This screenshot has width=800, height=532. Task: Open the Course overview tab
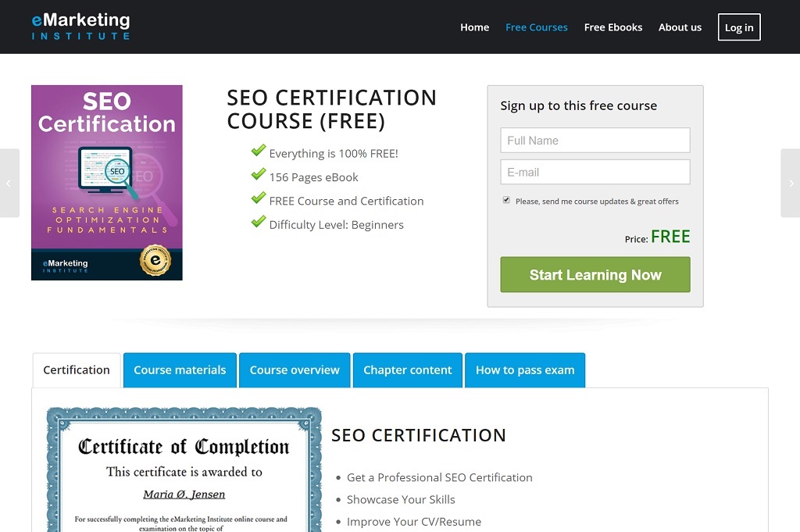click(295, 370)
